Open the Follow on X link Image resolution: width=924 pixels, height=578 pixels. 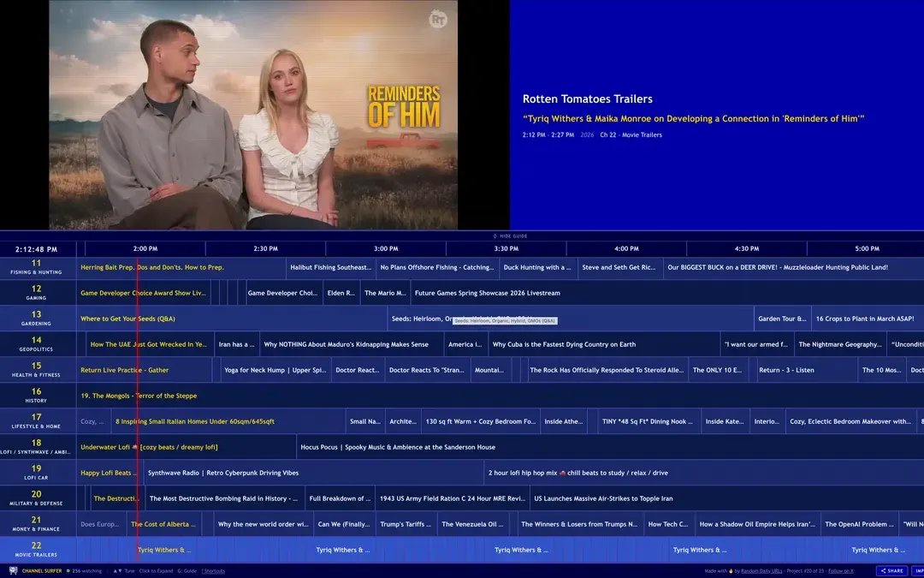point(841,571)
